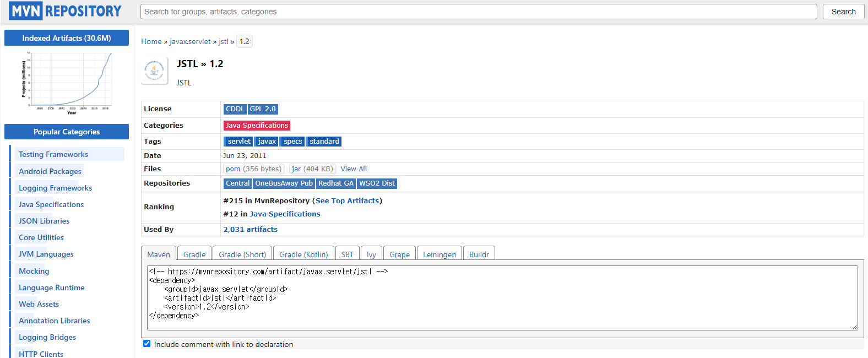868x358 pixels.
Task: Open the OneBusAway Pub repository badge
Action: click(x=284, y=183)
